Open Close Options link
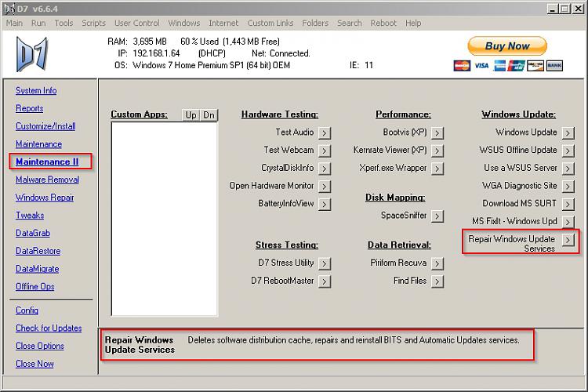The width and height of the screenshot is (588, 392). tap(40, 346)
